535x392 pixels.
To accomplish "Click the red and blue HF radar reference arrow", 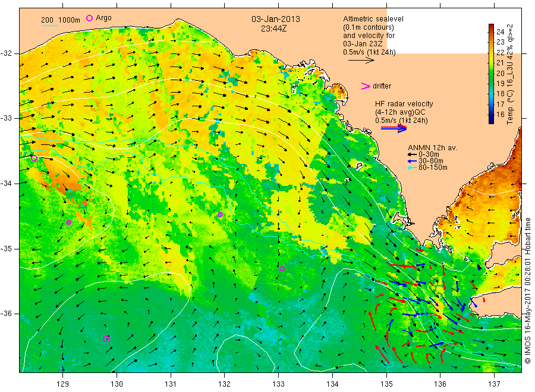I will [x=394, y=128].
